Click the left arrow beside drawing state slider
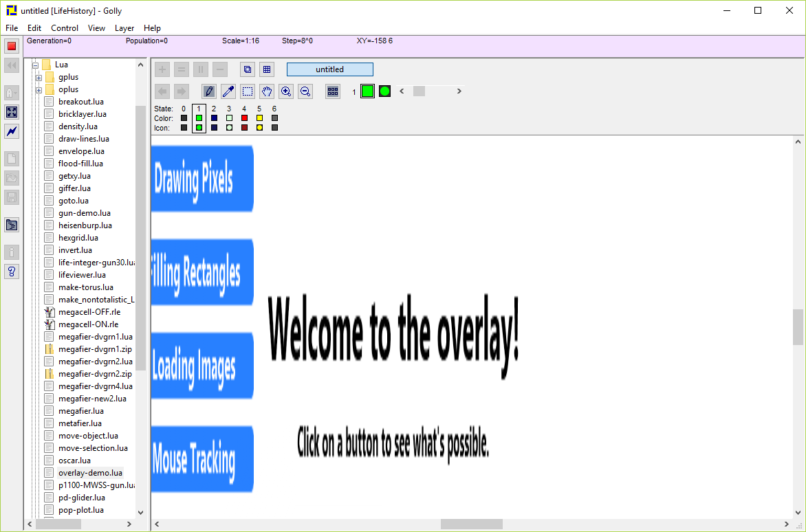 [402, 91]
